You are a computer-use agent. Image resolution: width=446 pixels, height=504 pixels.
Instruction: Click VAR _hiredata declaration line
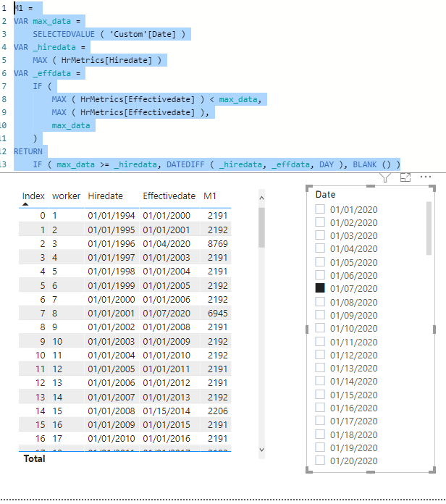(x=49, y=47)
